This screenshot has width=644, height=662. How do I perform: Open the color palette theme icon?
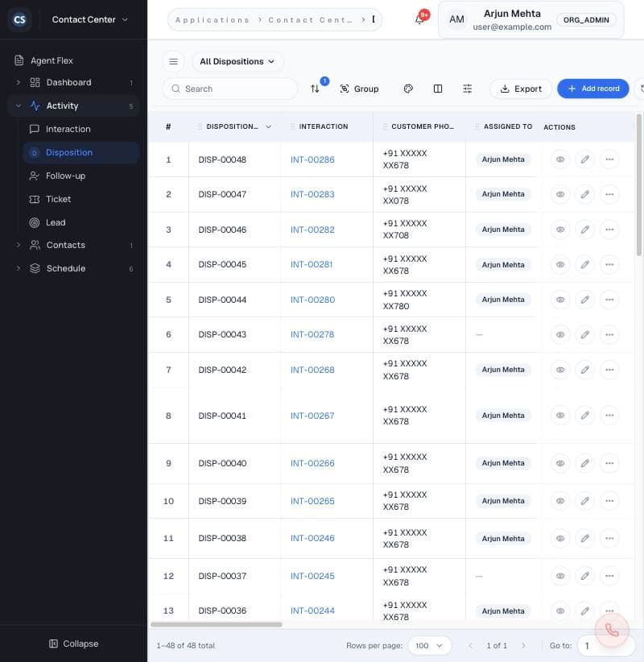point(408,89)
